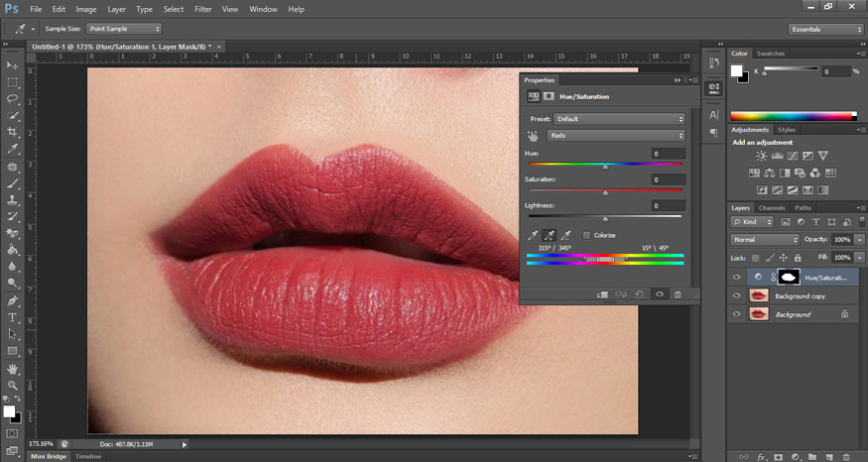Select the Paint Bucket tool
The width and height of the screenshot is (868, 462).
12,250
